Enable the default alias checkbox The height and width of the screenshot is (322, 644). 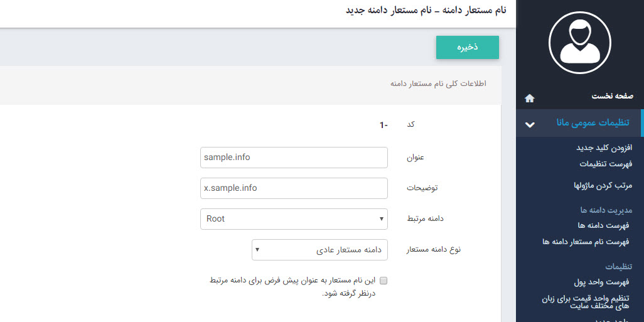point(384,281)
